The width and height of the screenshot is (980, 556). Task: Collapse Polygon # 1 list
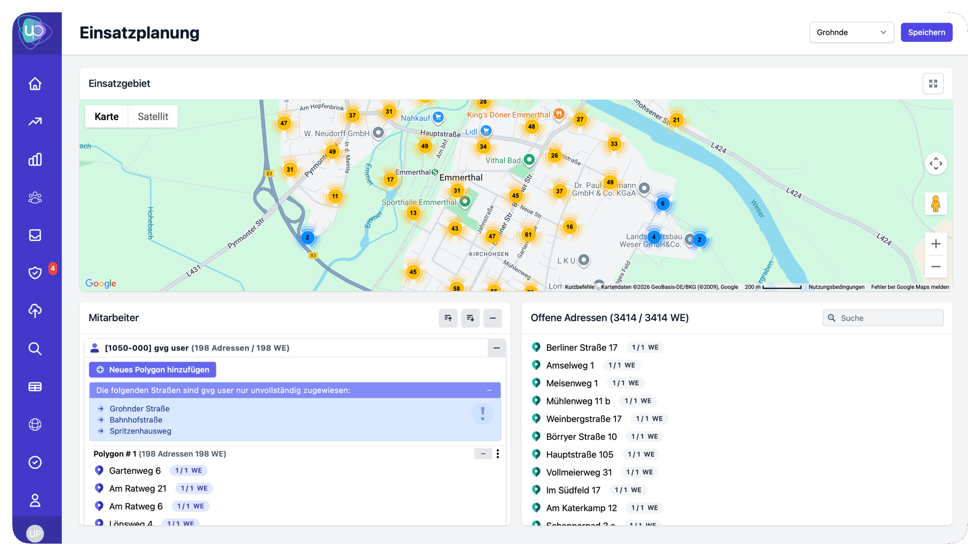click(483, 454)
